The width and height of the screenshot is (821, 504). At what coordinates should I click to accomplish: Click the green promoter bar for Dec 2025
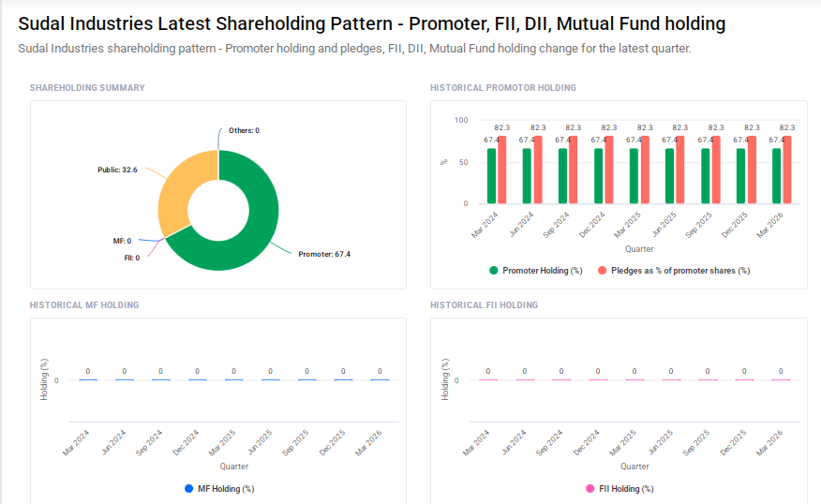tap(741, 176)
